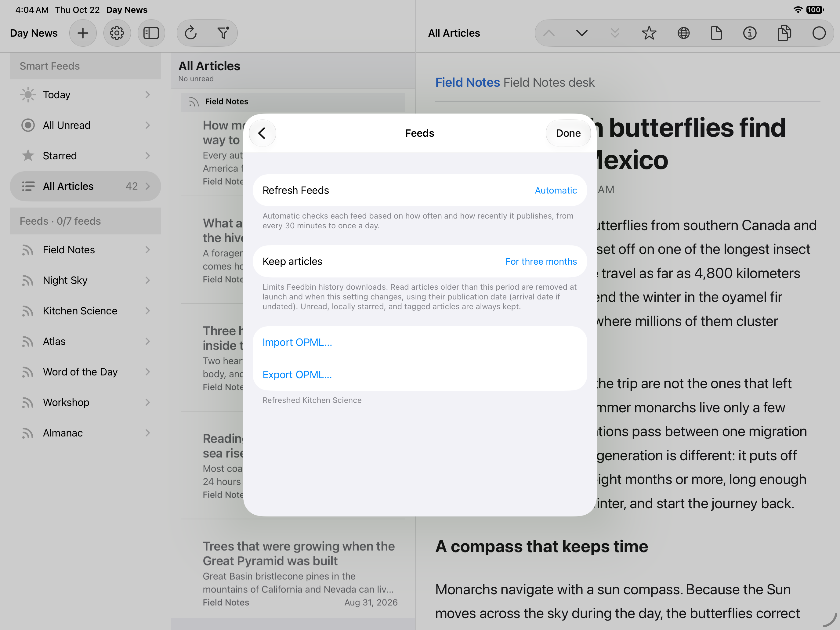This screenshot has height=630, width=840.
Task: Open settings gear in toolbar
Action: pos(117,33)
